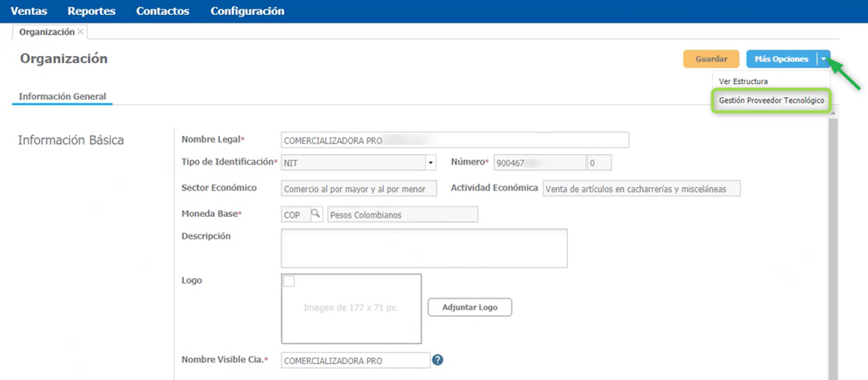The image size is (868, 380).
Task: Select the Información General tab
Action: pos(62,96)
